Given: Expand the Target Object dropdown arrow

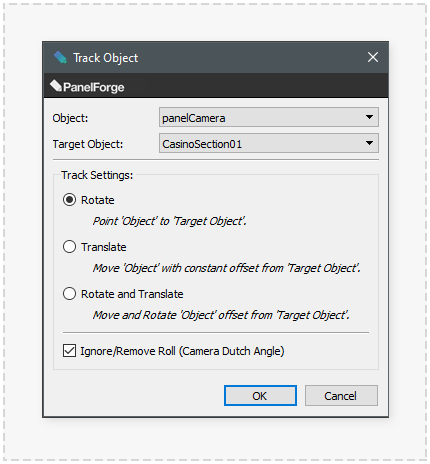Looking at the screenshot, I should click(x=369, y=143).
